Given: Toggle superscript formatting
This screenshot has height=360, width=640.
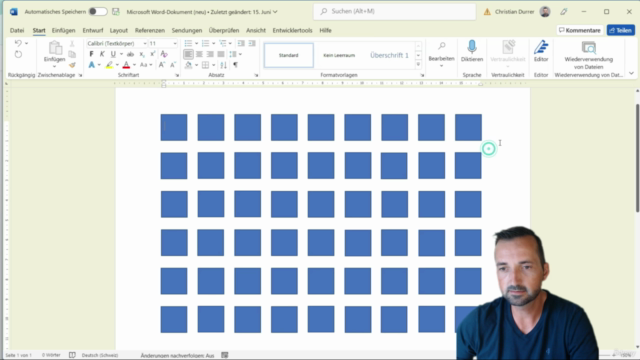Looking at the screenshot, I should (153, 54).
